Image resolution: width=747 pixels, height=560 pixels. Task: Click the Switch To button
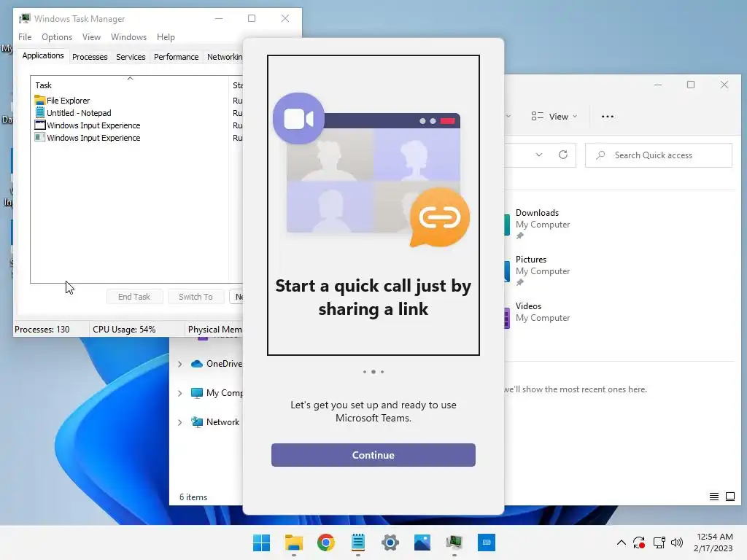pos(196,297)
